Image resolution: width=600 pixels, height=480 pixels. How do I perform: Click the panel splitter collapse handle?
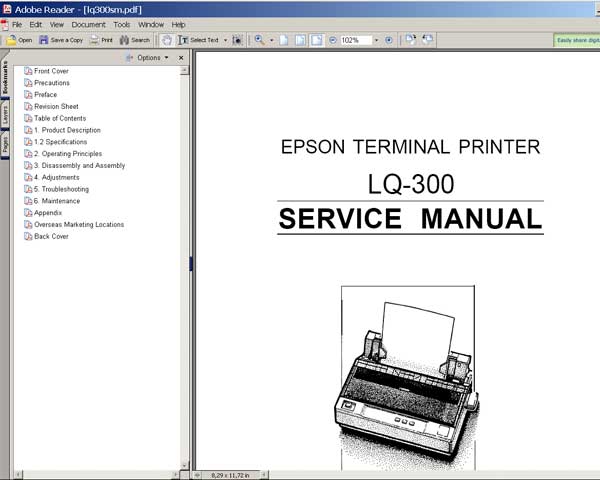191,264
